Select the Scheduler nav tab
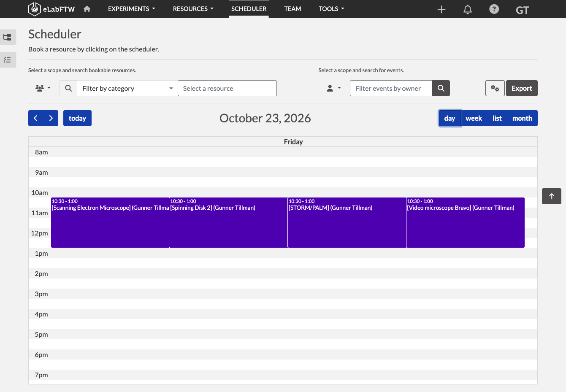 tap(249, 9)
